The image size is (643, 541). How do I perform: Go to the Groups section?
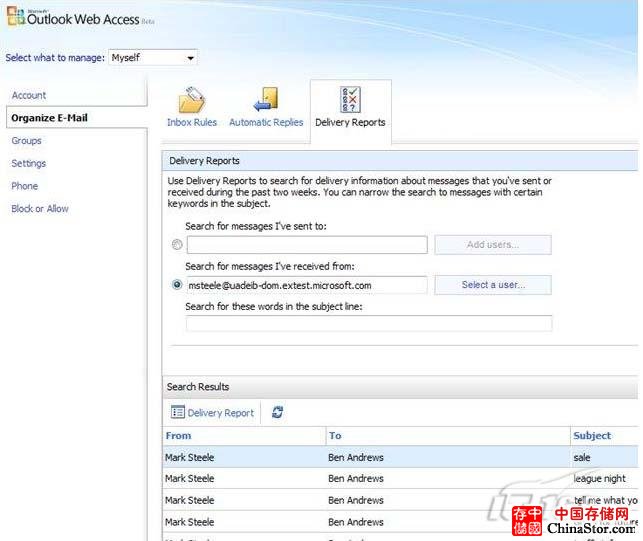point(27,141)
